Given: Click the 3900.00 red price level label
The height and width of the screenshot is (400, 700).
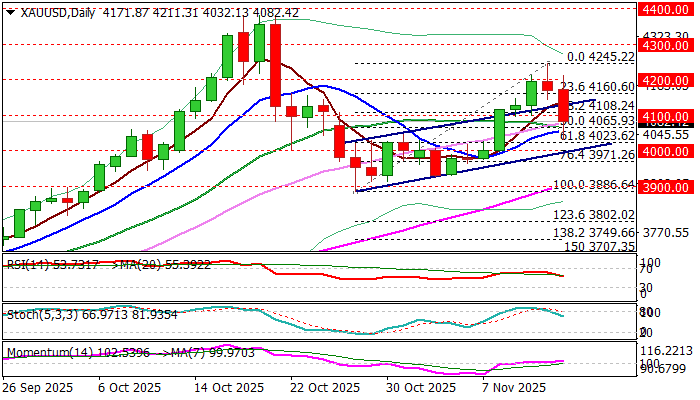Looking at the screenshot, I should click(x=666, y=187).
